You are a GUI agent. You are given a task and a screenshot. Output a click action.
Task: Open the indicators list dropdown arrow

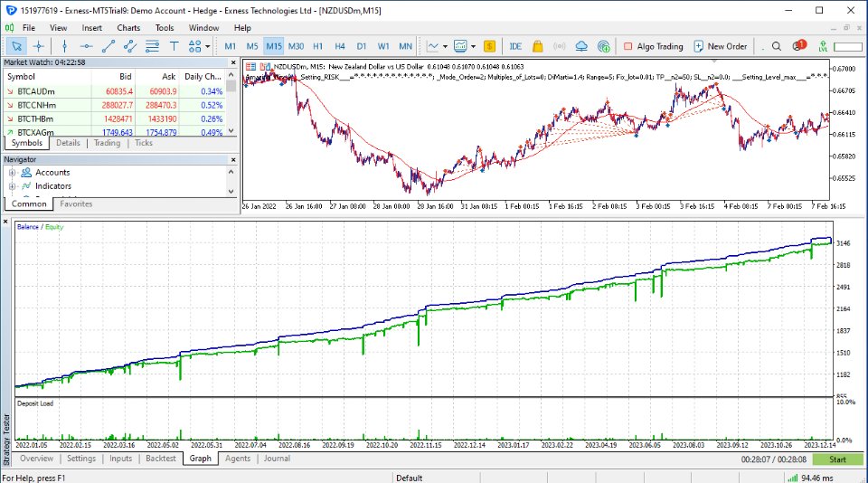point(473,46)
